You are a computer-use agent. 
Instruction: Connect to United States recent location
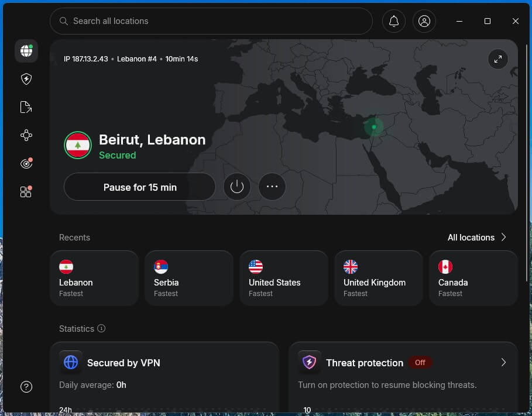point(284,279)
